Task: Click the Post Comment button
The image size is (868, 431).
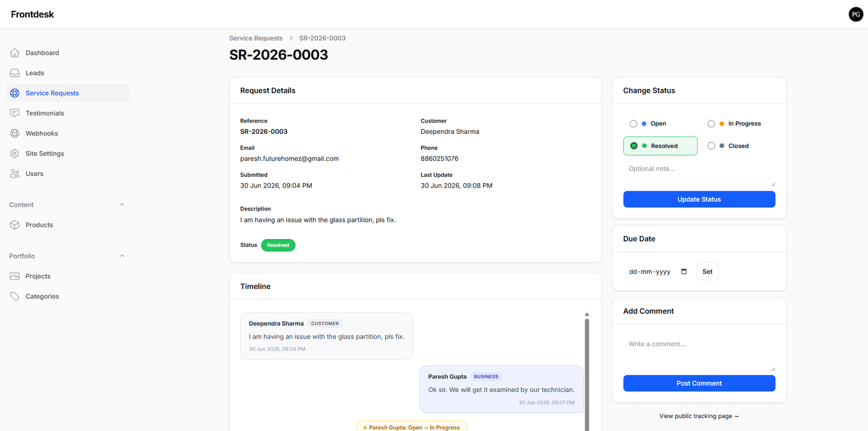Action: (699, 383)
